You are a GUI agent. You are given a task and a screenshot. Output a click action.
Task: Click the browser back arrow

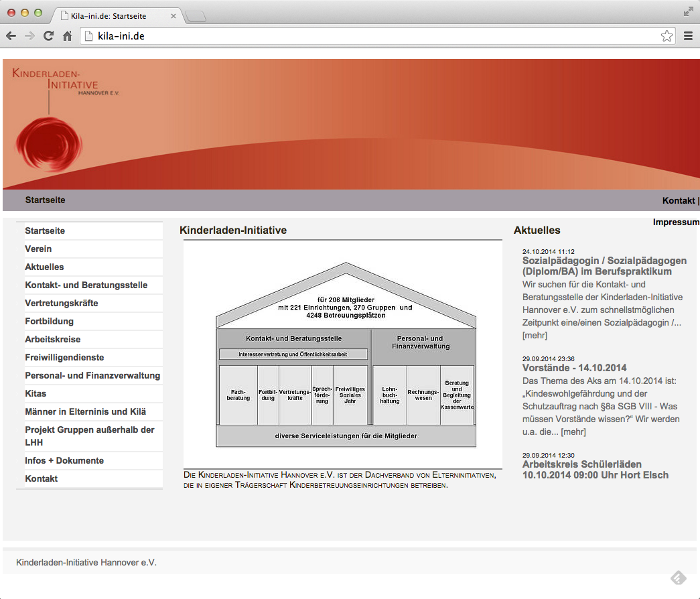click(x=11, y=36)
